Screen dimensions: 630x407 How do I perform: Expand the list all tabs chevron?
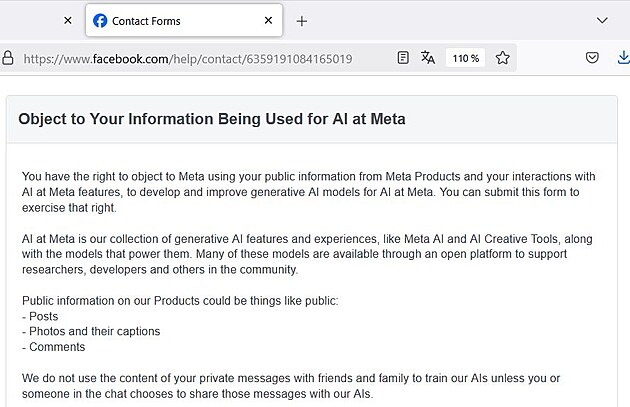(x=602, y=20)
